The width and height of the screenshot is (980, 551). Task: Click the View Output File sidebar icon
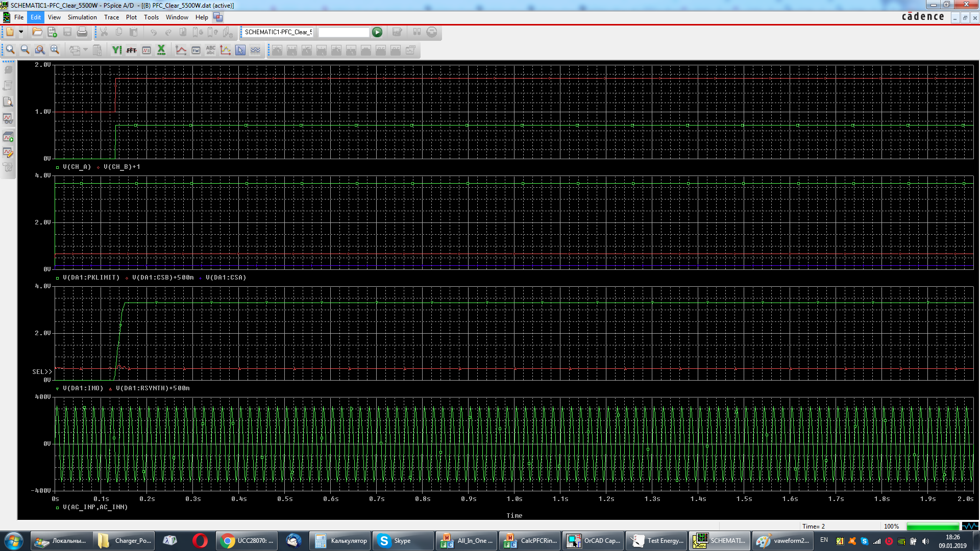[x=8, y=102]
